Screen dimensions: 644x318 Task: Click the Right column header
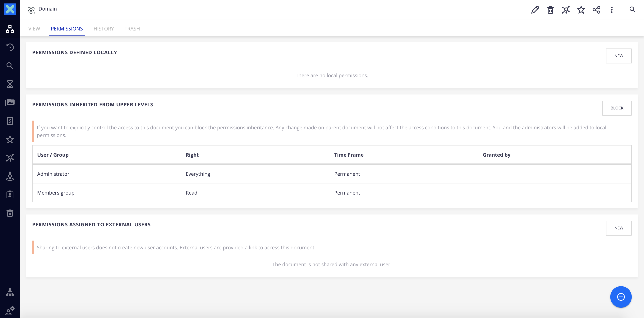(x=192, y=155)
